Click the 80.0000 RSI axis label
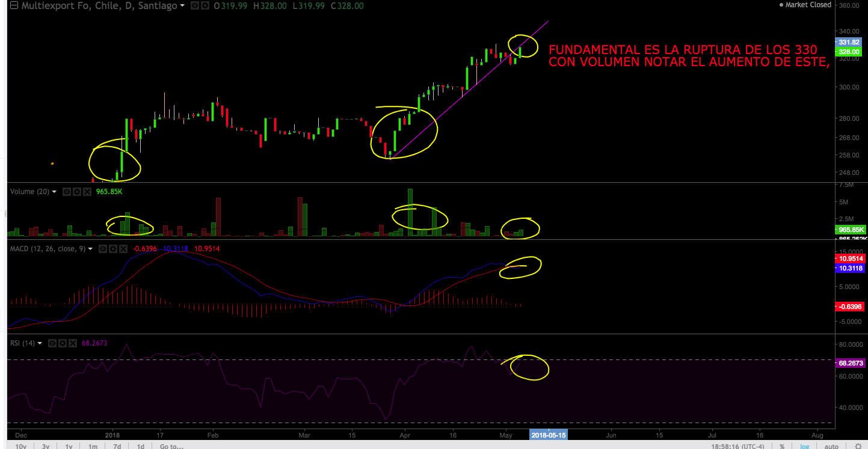 (x=852, y=345)
